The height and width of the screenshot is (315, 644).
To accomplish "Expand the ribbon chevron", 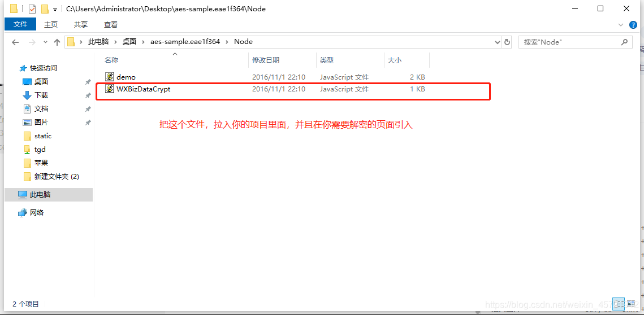I will pos(621,25).
